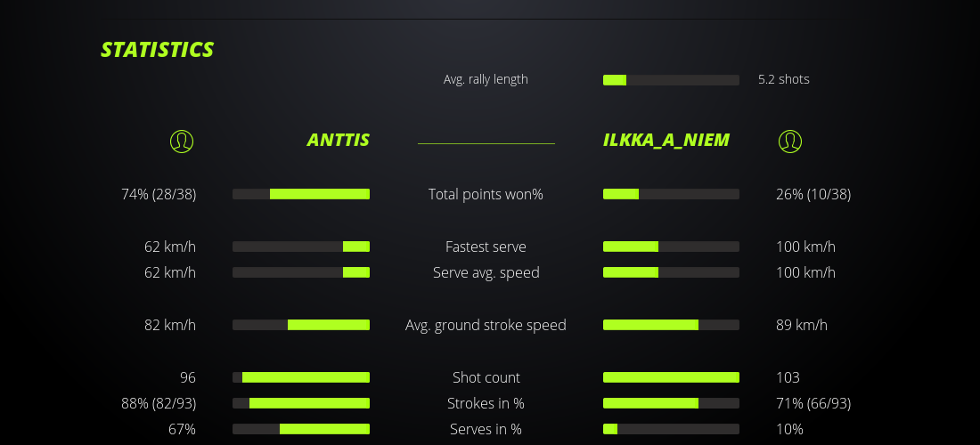Click ANTTIS Total points won bar
This screenshot has height=445, width=980.
(301, 194)
